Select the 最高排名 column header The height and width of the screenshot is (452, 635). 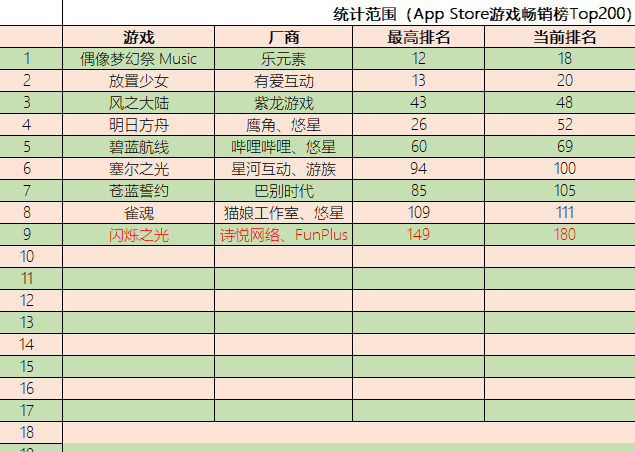(418, 37)
